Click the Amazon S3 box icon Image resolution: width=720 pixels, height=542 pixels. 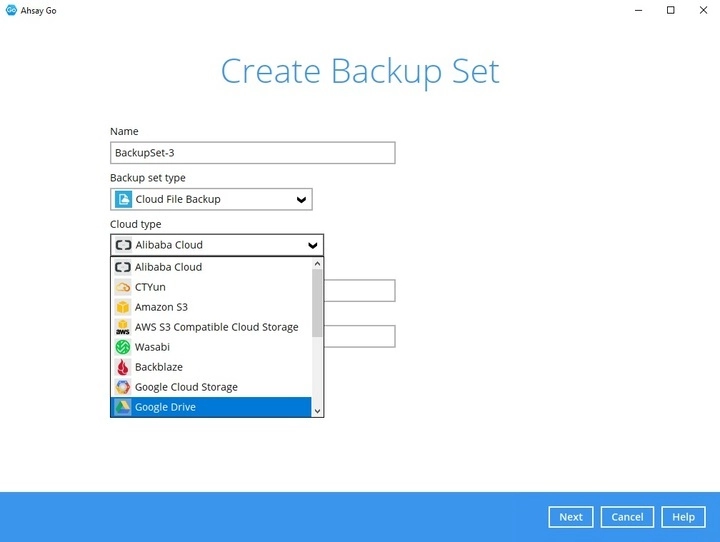point(123,307)
